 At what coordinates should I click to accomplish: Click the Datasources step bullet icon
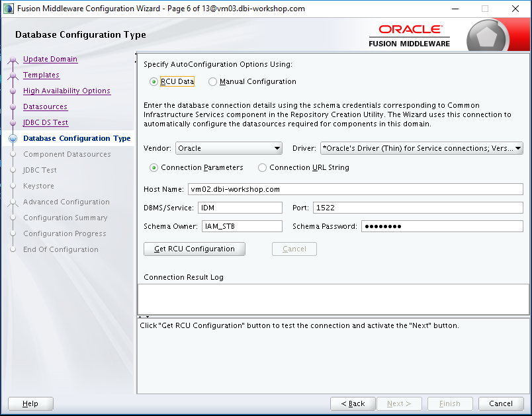point(13,107)
